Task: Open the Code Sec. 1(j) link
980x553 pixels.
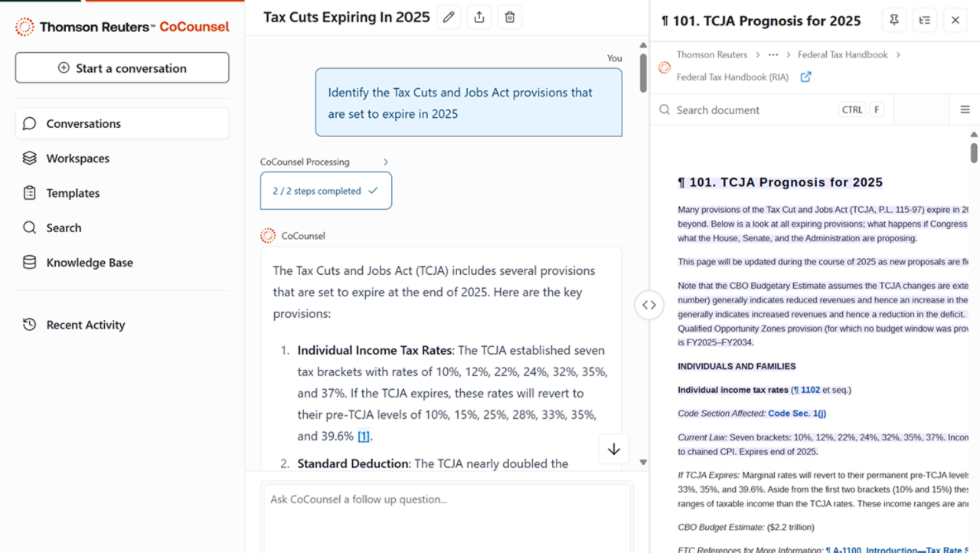Action: (797, 414)
